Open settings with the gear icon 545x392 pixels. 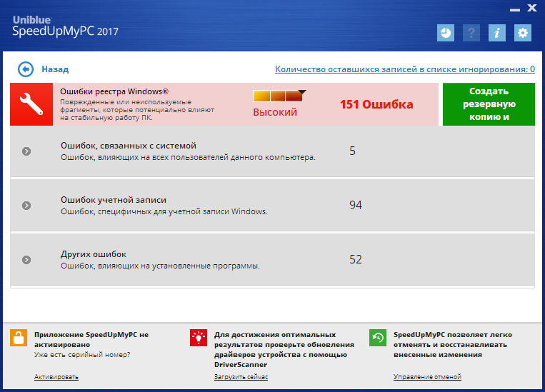click(x=523, y=33)
